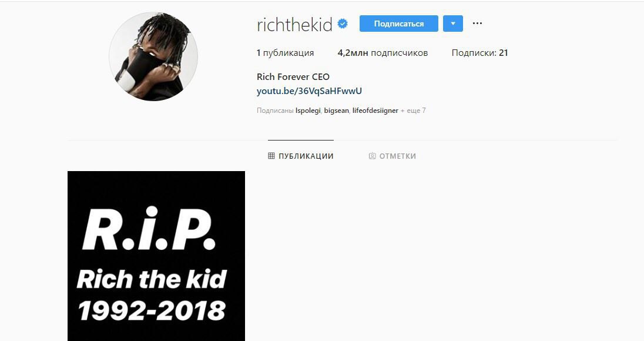Image resolution: width=644 pixels, height=341 pixels.
Task: Switch to the ОТМЕТКИ tab
Action: click(x=393, y=156)
